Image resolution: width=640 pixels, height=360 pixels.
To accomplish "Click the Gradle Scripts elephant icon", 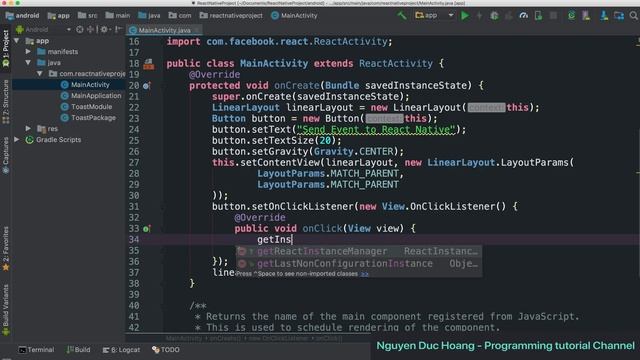I will [29, 140].
